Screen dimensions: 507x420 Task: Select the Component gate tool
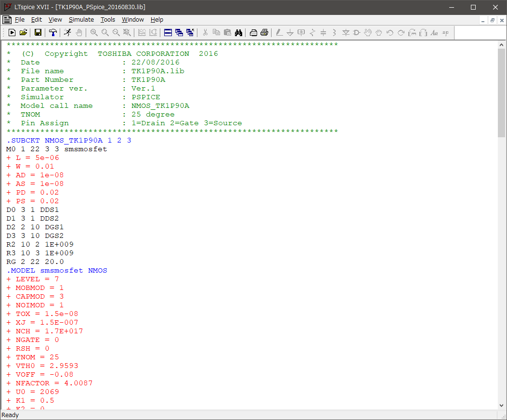pyautogui.click(x=357, y=32)
